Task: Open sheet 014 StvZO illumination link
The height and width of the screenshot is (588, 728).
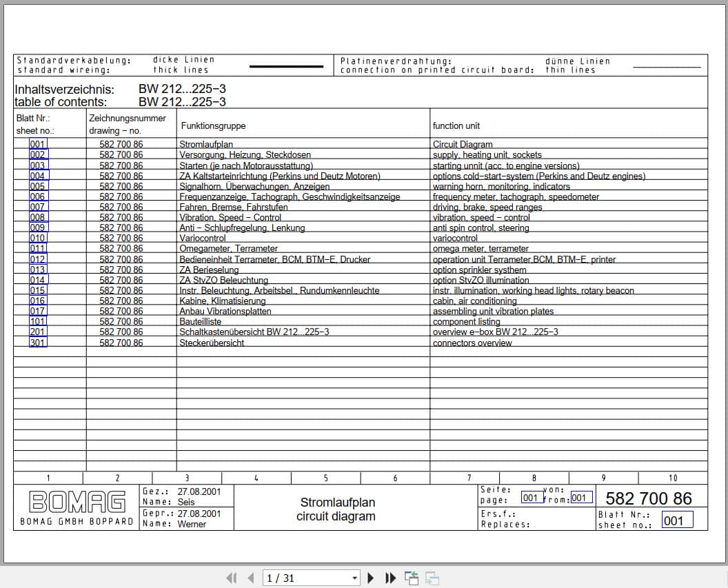Action: tap(38, 279)
